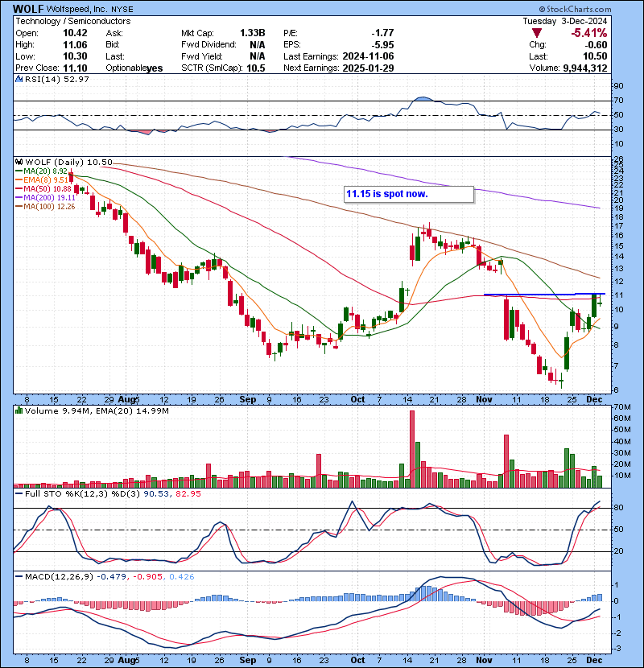Select the Chg value -0.60
This screenshot has width=644, height=668.
595,45
